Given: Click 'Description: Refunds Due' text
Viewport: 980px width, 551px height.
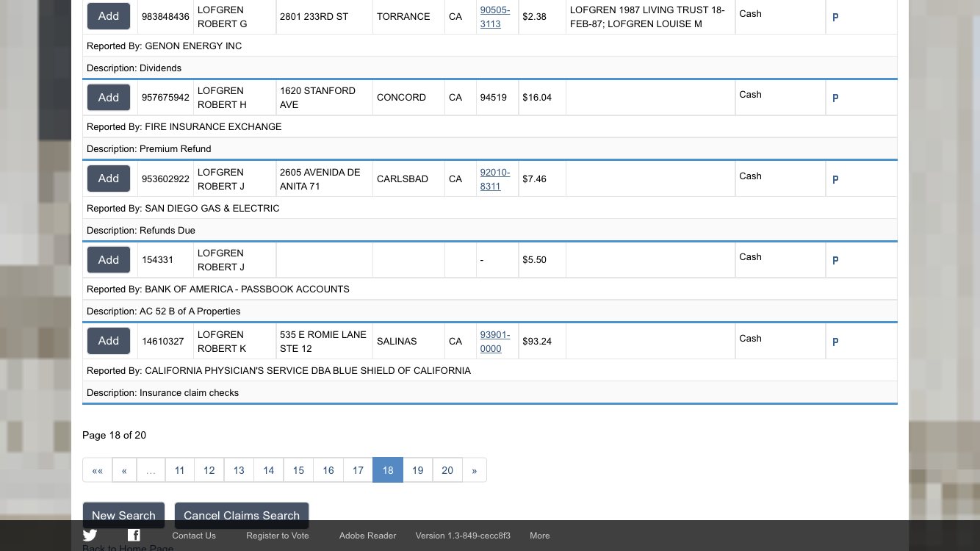Looking at the screenshot, I should 141,230.
